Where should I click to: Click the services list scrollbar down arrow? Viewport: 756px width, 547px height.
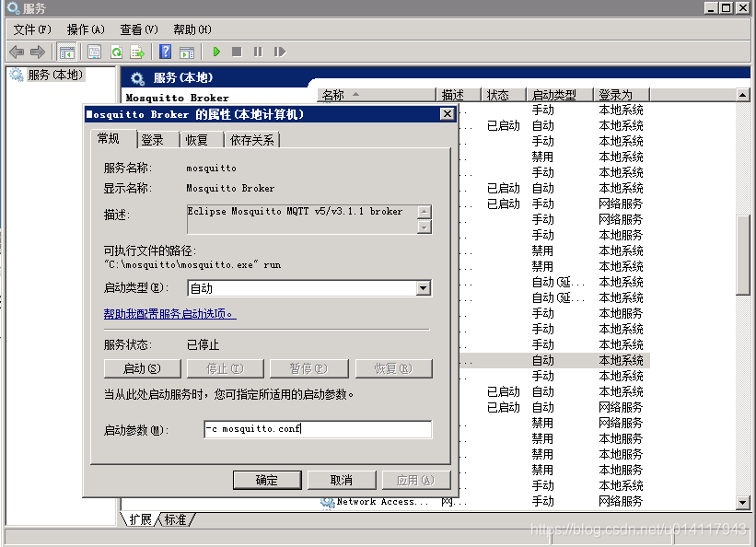[742, 503]
